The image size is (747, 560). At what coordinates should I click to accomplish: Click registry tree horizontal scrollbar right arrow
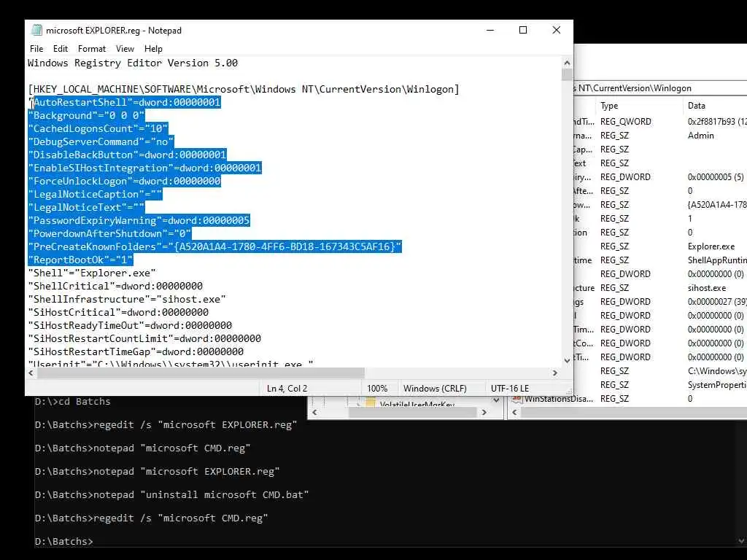pyautogui.click(x=484, y=413)
